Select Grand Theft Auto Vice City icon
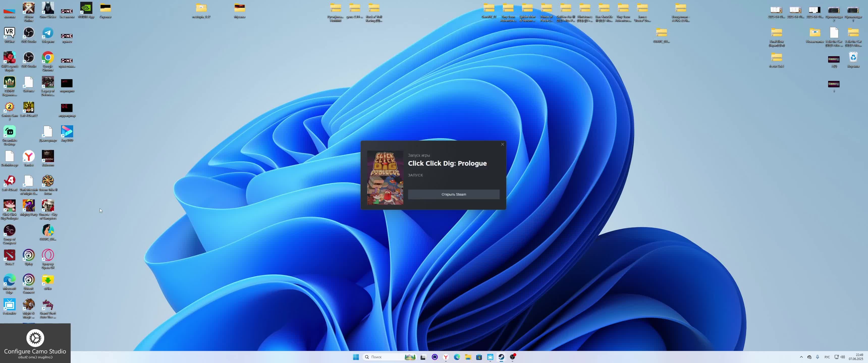The height and width of the screenshot is (363, 868). pyautogui.click(x=48, y=309)
